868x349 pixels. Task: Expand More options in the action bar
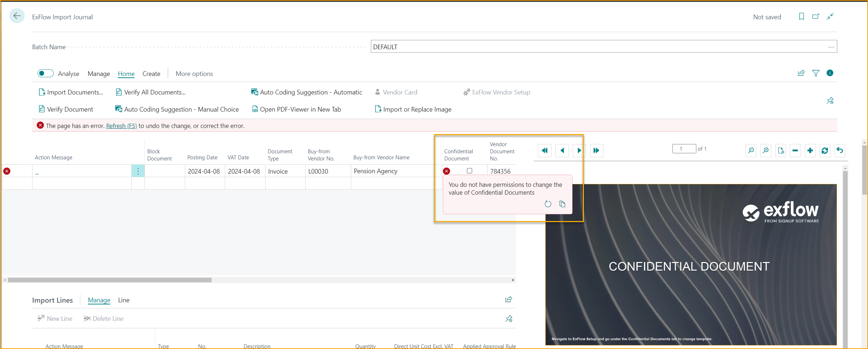pyautogui.click(x=194, y=74)
